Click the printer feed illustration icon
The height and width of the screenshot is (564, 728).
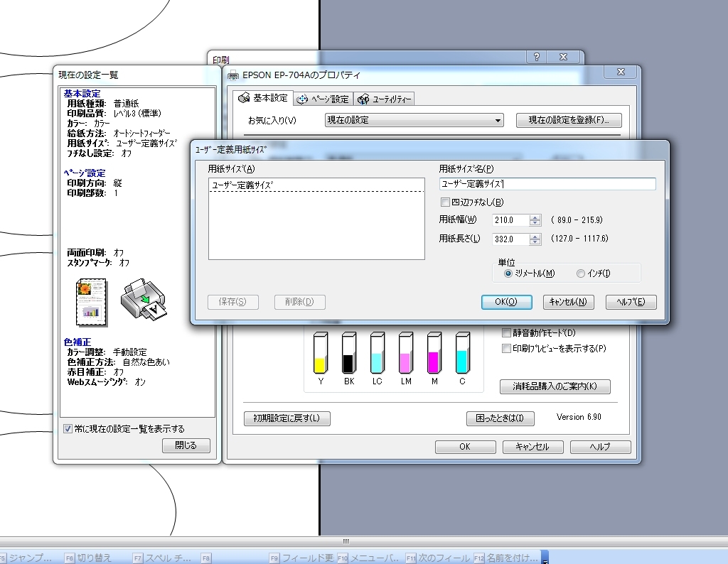click(144, 299)
